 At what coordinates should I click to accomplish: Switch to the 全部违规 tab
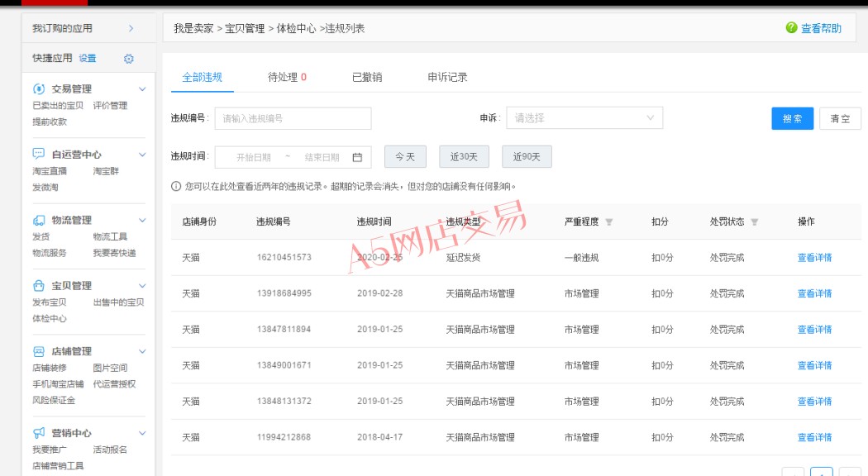coord(202,77)
